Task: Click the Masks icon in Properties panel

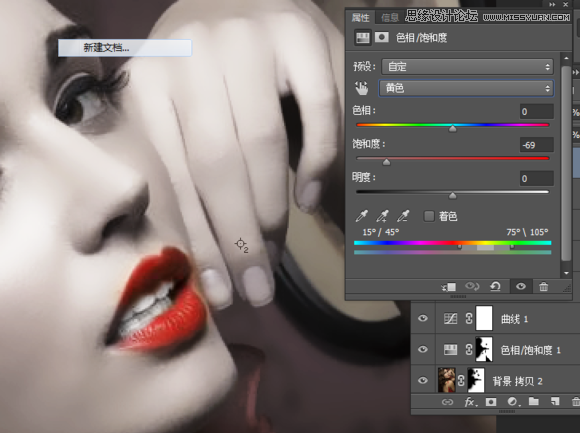Action: (382, 37)
